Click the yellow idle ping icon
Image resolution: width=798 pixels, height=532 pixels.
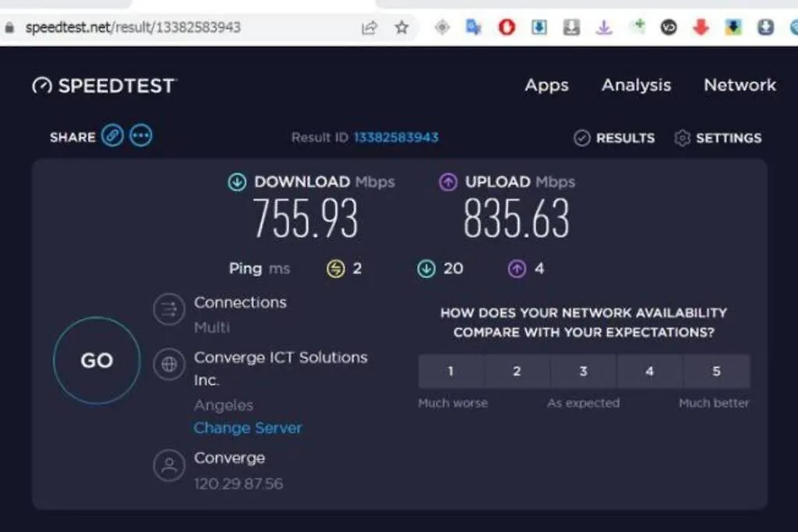coord(335,269)
